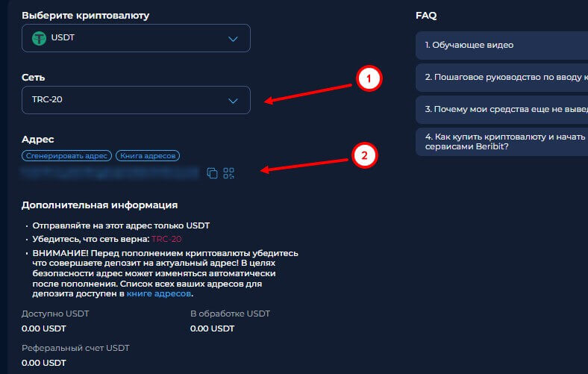This screenshot has height=374, width=588.
Task: Expand the cryptocurrency dropdown chevron
Action: pyautogui.click(x=233, y=39)
